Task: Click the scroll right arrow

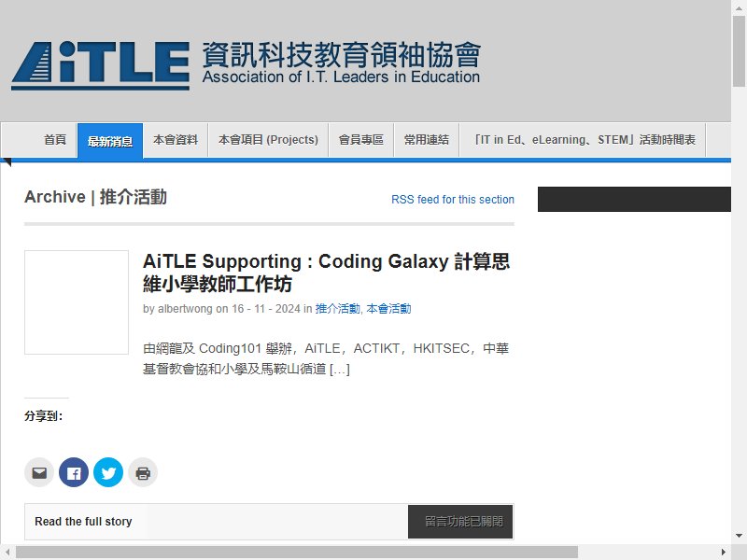Action: [x=723, y=553]
